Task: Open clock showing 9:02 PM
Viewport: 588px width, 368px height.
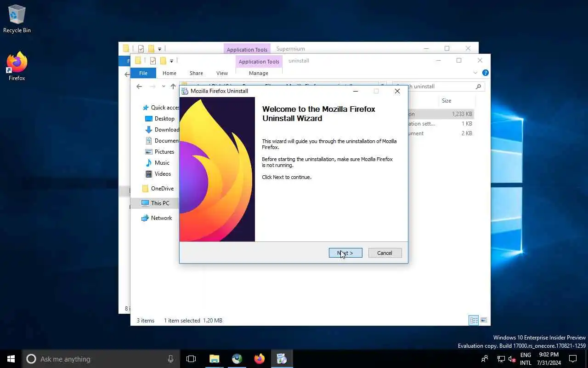Action: pos(549,359)
